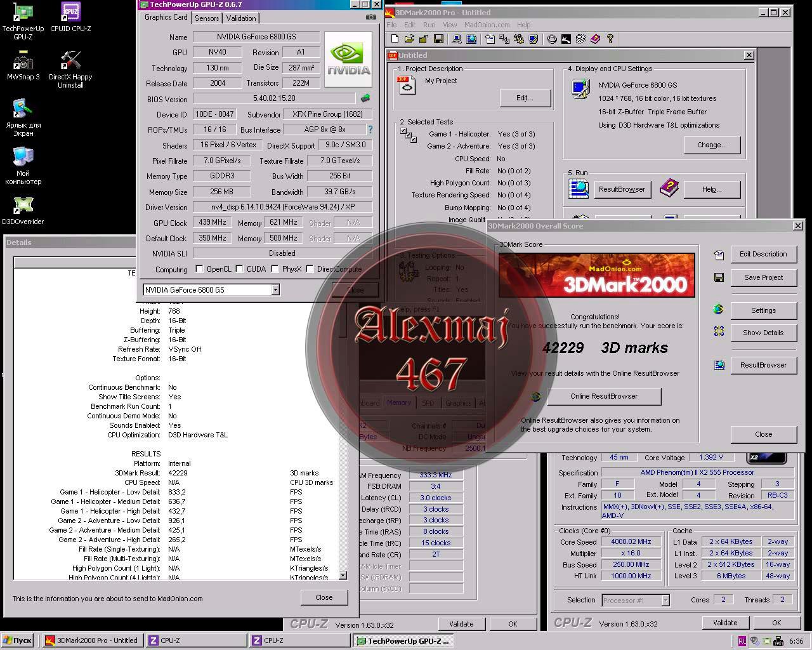
Task: Click 3DMark2000 banner image
Action: click(596, 275)
